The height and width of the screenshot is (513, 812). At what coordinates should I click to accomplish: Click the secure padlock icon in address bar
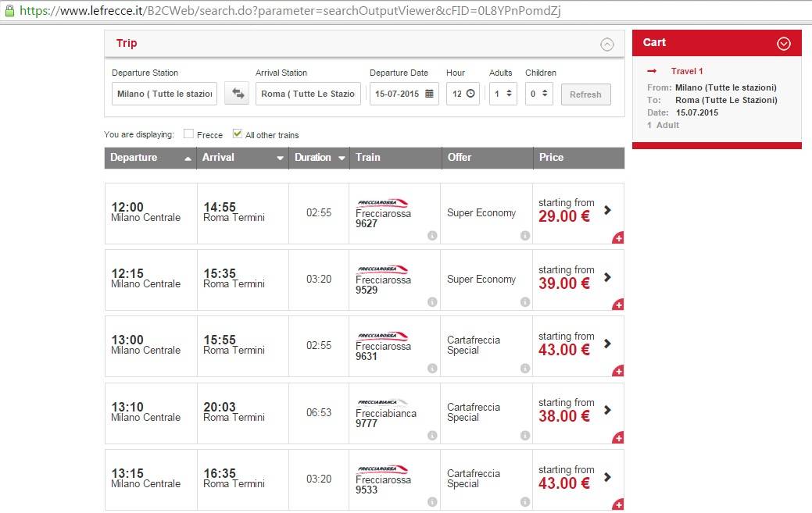(x=8, y=11)
